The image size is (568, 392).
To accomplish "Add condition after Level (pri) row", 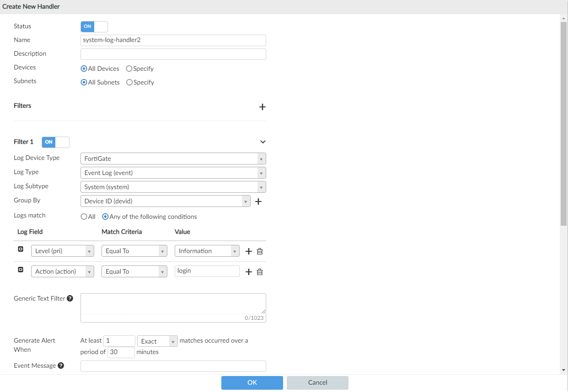I will [x=249, y=251].
